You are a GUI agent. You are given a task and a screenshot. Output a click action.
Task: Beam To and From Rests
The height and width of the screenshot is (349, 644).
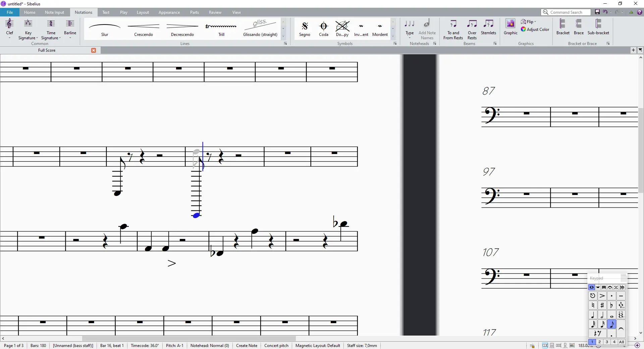(x=453, y=29)
